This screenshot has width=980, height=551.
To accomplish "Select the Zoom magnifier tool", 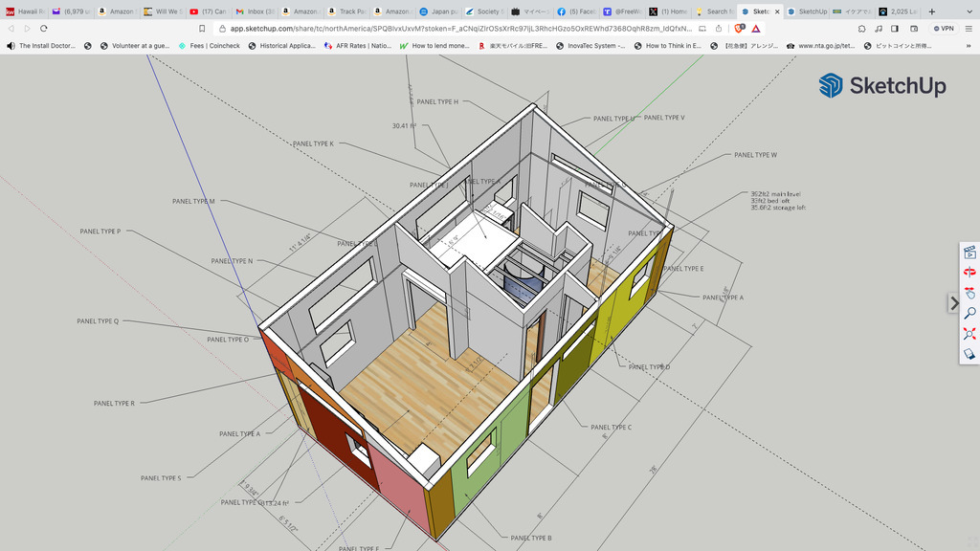I will tap(969, 313).
